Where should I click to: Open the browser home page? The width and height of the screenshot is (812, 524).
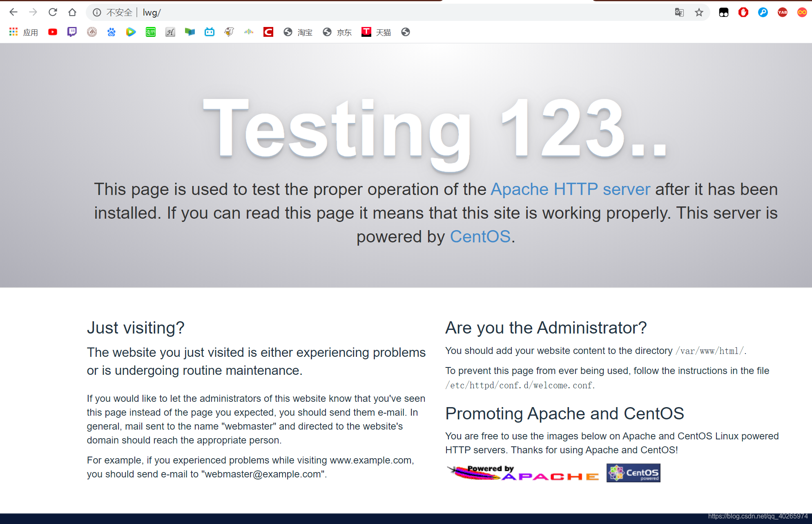[72, 12]
